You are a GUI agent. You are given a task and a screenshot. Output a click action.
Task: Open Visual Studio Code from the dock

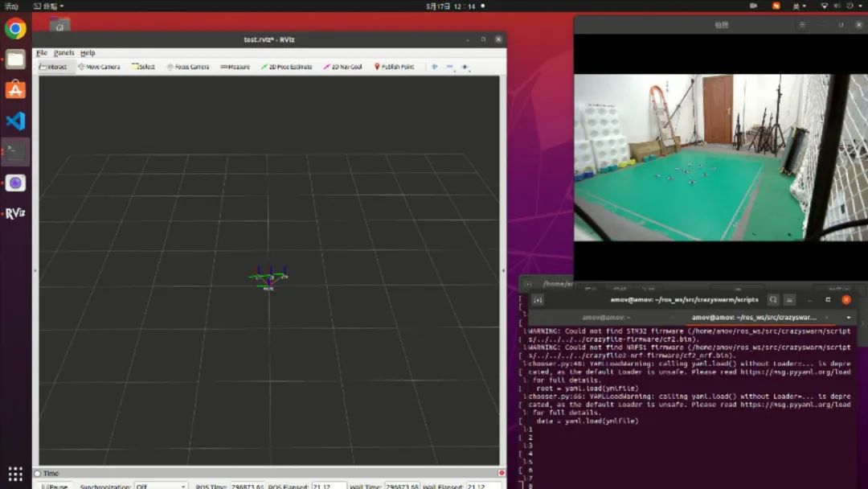[15, 121]
